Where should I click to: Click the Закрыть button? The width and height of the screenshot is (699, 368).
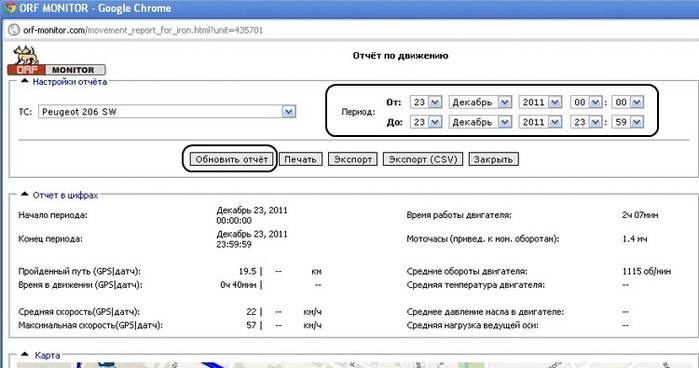pyautogui.click(x=493, y=159)
